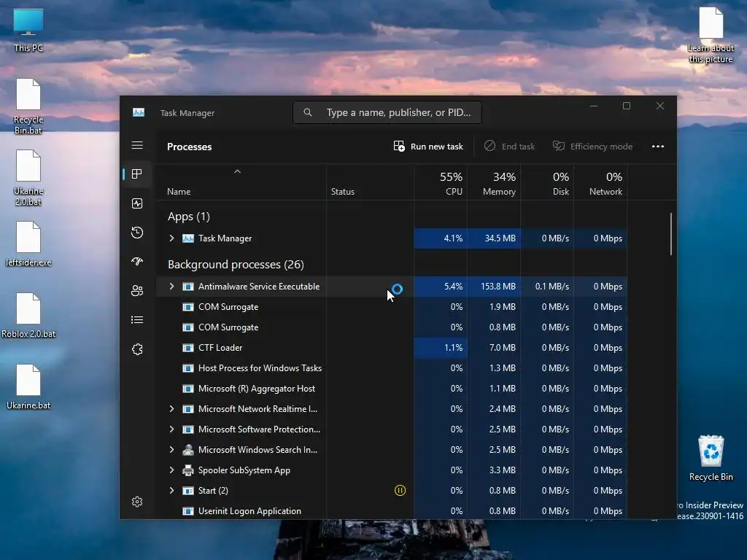Minimize the Task Manager window
Image resolution: width=747 pixels, height=560 pixels.
594,106
